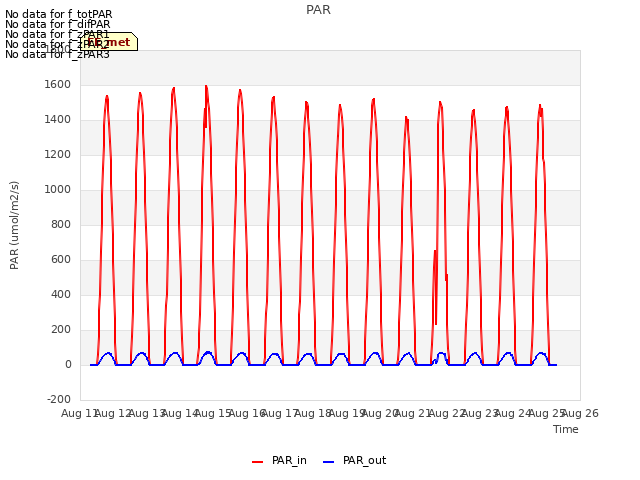Toggle the PAR_out legend entry
The width and height of the screenshot is (640, 480).
354,461
